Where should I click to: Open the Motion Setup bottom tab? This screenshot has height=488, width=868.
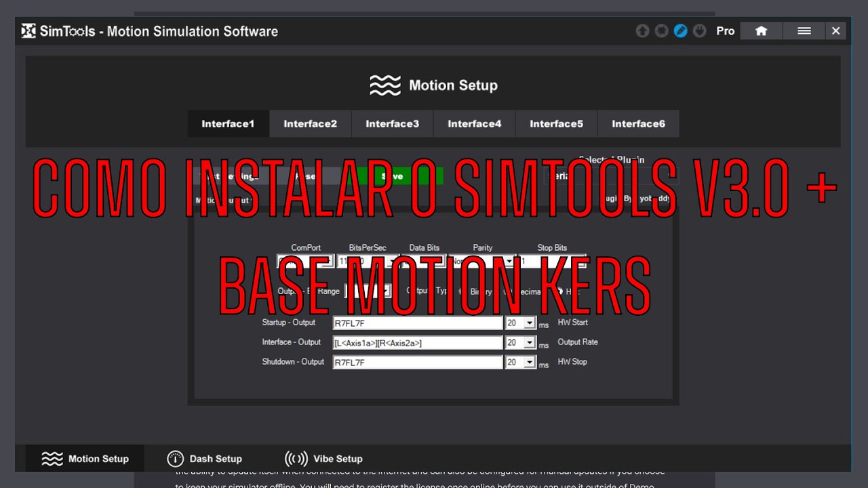point(85,459)
